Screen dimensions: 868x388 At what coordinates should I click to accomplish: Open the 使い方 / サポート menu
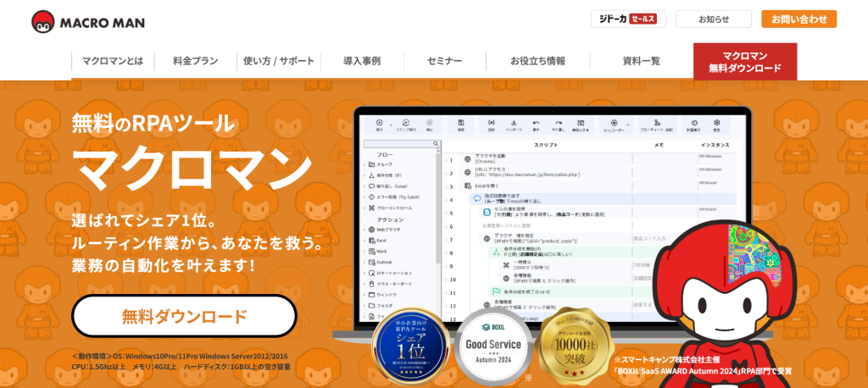tap(278, 61)
